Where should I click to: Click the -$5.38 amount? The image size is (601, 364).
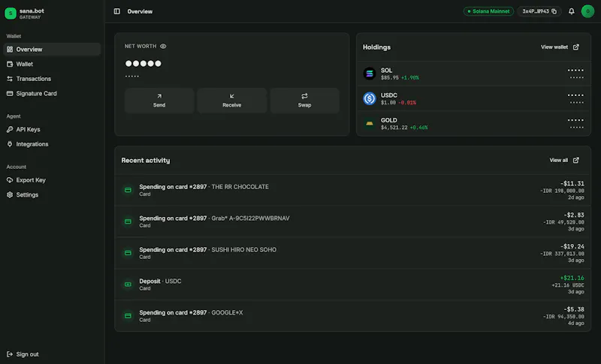click(x=574, y=309)
